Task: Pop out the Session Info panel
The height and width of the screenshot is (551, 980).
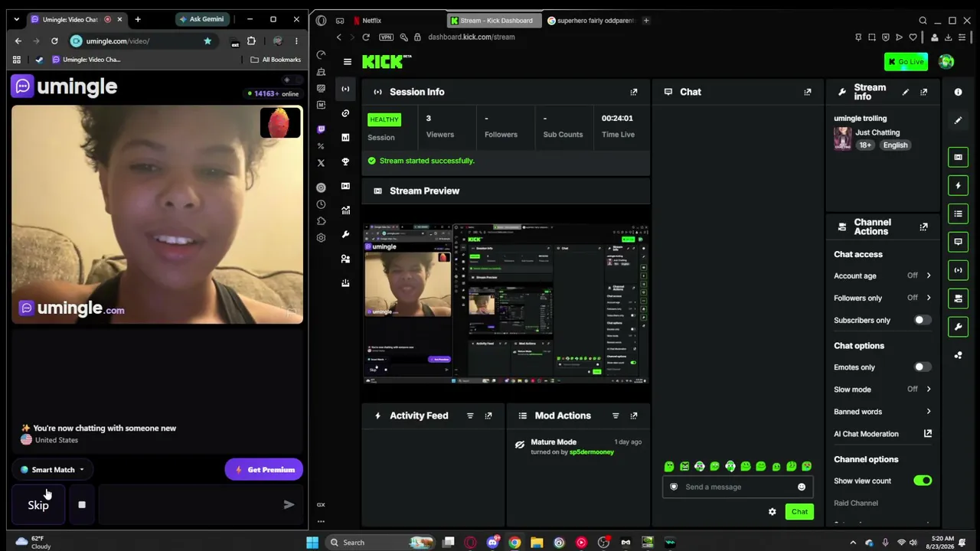Action: coord(634,92)
